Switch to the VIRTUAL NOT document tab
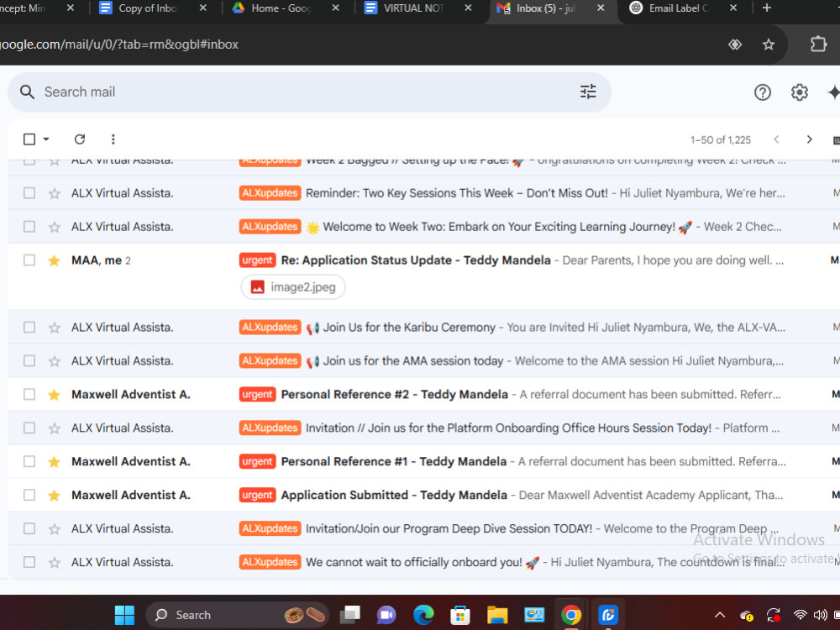840x630 pixels. point(419,8)
